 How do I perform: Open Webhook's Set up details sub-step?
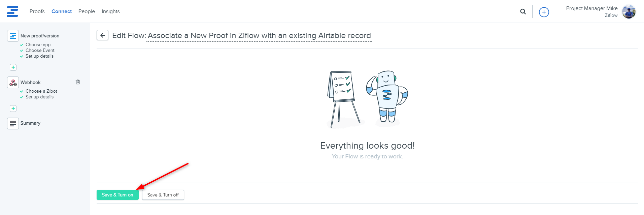pyautogui.click(x=39, y=97)
